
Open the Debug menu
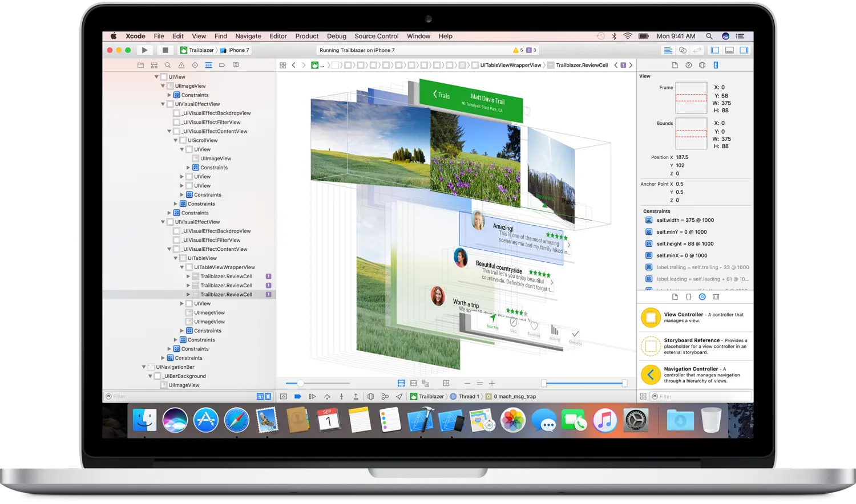click(337, 36)
